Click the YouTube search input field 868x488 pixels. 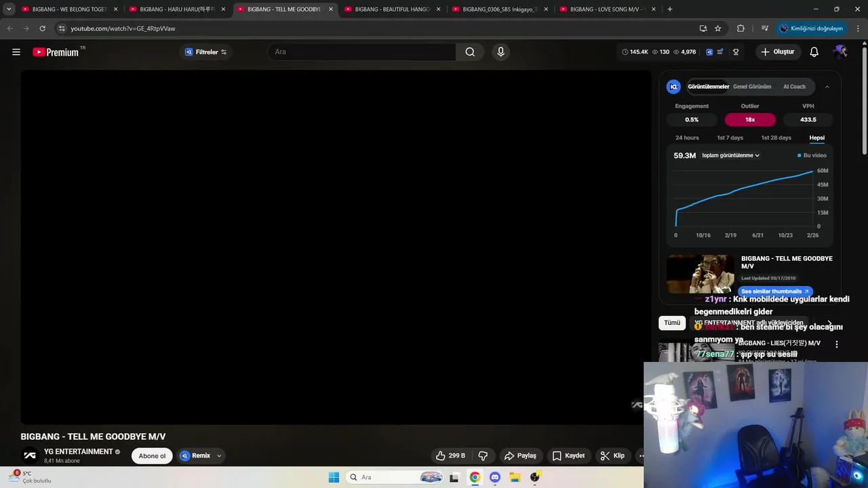click(361, 52)
